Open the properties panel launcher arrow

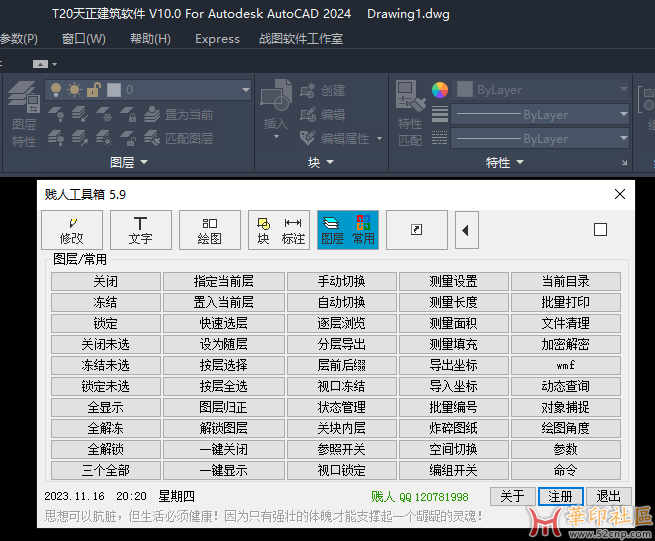coord(625,163)
